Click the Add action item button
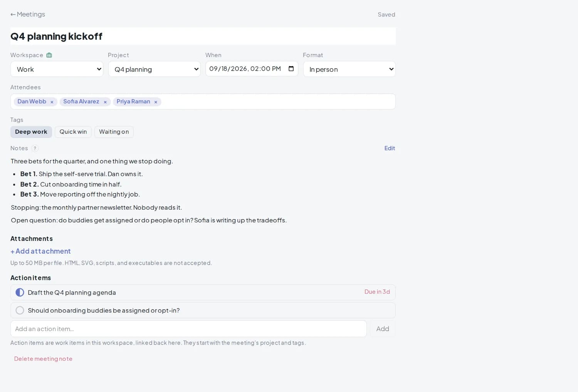The width and height of the screenshot is (578, 392). [x=383, y=329]
